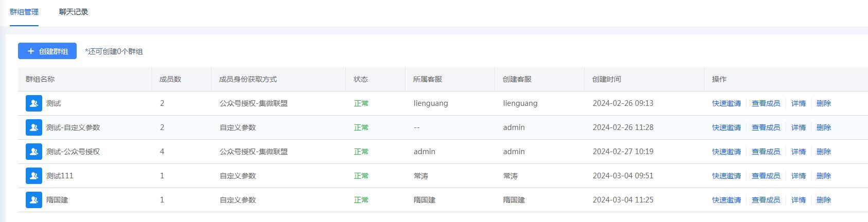868x222 pixels.
Task: Click the group avatar icon for 隋国建
Action: pos(34,200)
